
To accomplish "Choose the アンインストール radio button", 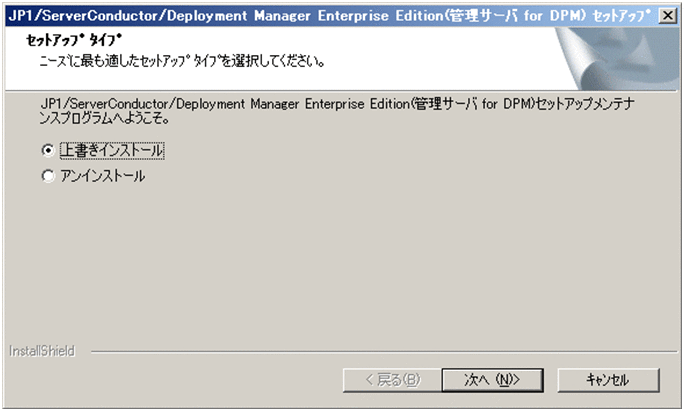I will [x=47, y=176].
